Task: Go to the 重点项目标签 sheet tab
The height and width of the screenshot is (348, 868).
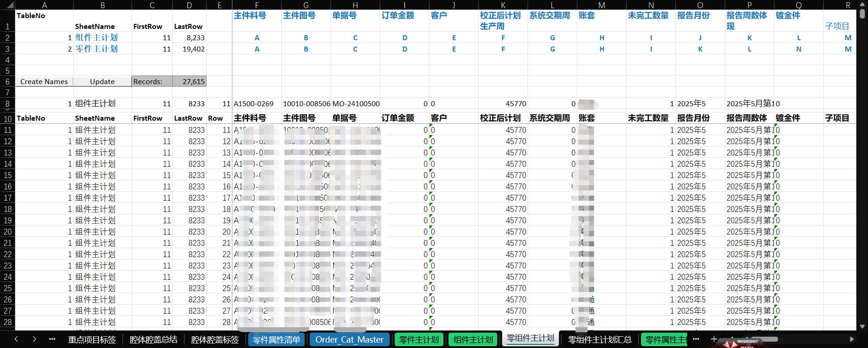Action: click(x=92, y=339)
